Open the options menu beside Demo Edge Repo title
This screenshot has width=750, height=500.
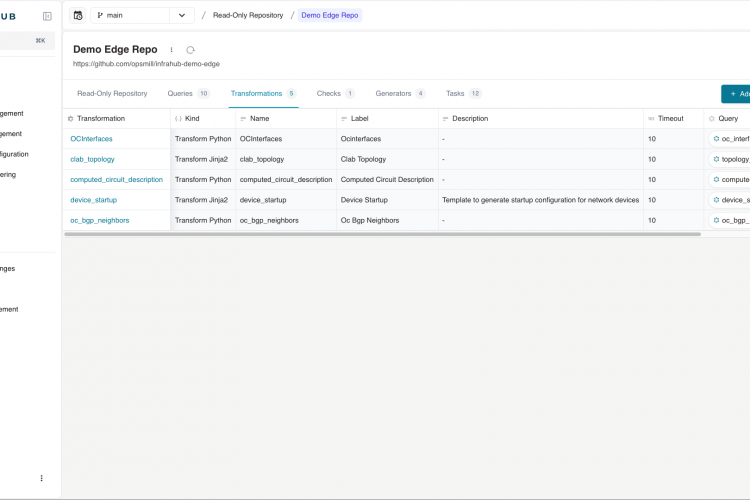pos(171,50)
